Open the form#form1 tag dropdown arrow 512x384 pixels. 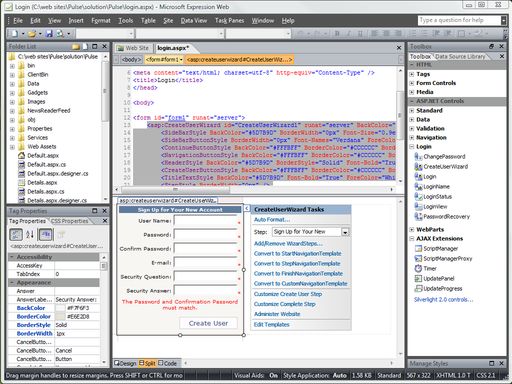pyautogui.click(x=181, y=60)
